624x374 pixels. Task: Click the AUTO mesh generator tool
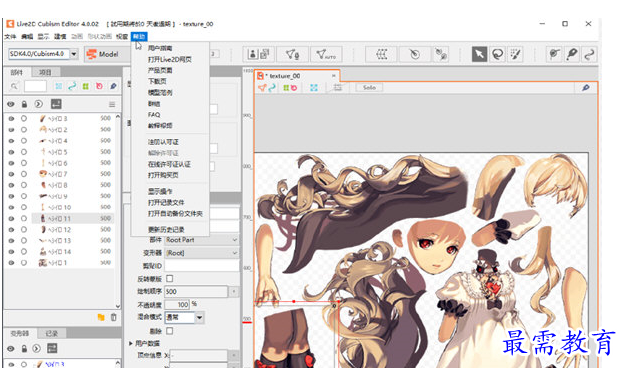[x=326, y=54]
